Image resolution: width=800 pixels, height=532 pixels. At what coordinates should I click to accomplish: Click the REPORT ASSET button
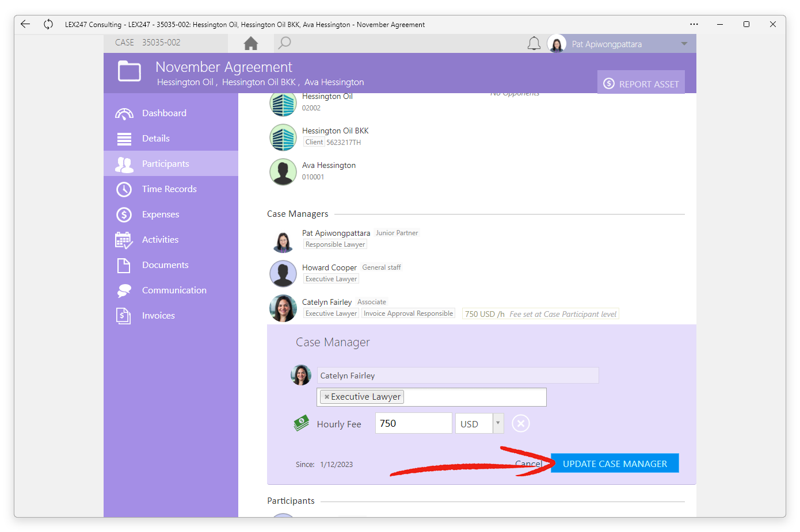[641, 83]
